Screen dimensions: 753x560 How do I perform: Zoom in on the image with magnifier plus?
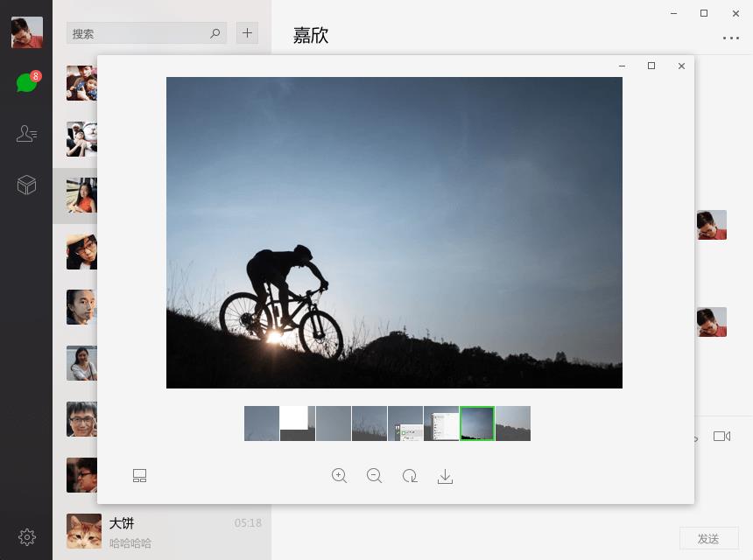[339, 475]
